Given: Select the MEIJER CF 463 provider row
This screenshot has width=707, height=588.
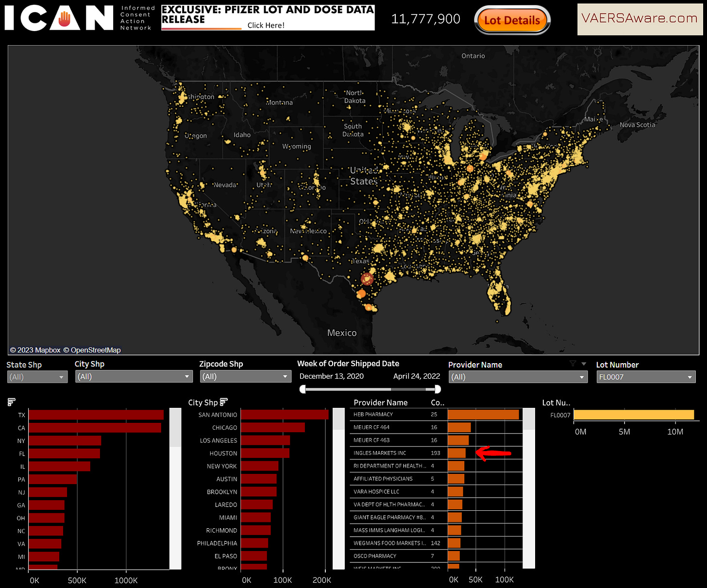Looking at the screenshot, I should coord(436,440).
